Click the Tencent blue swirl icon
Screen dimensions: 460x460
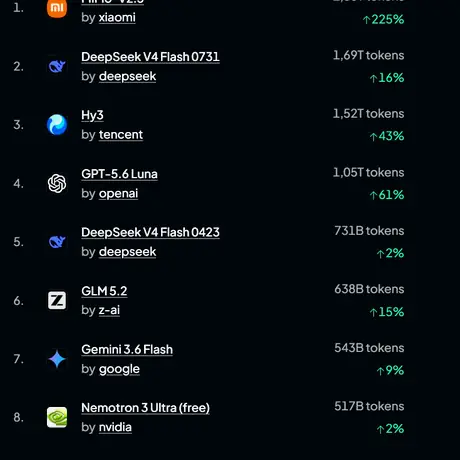pos(57,125)
